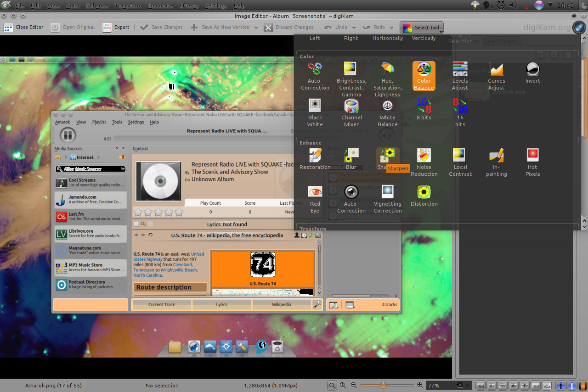The image size is (588, 392).
Task: Open lens Auto-Correction in Enhance section
Action: click(x=351, y=199)
